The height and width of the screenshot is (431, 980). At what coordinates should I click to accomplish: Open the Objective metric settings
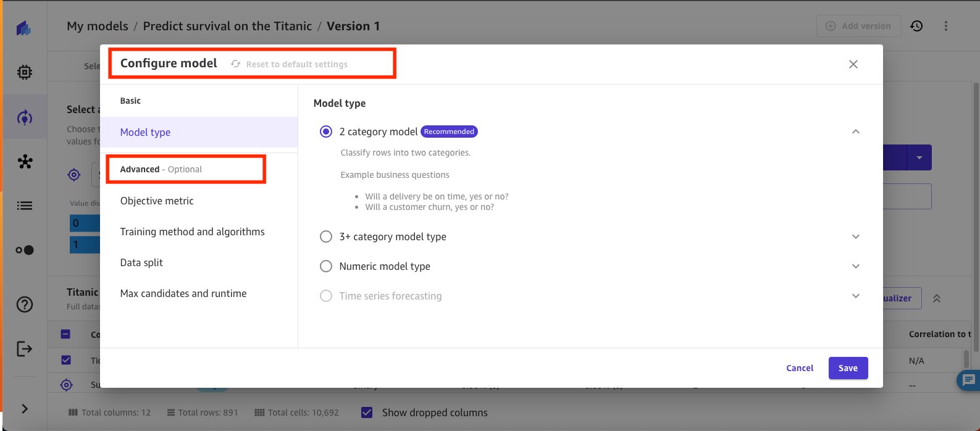157,201
